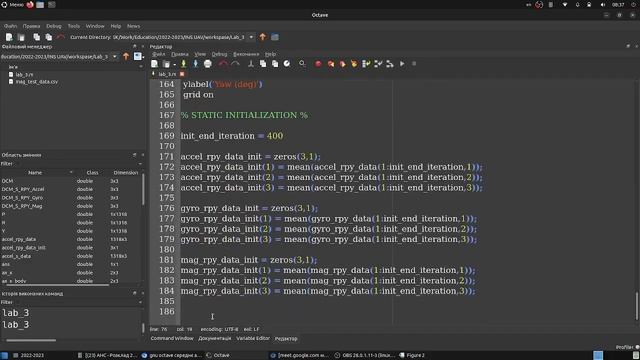Switch to Документація tab
The height and width of the screenshot is (360, 640).
[x=215, y=338]
